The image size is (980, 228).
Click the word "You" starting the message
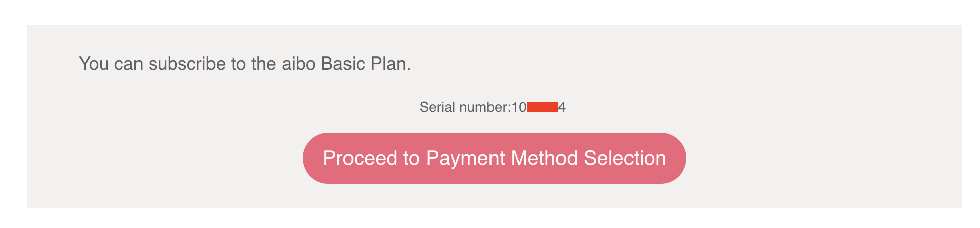(94, 64)
